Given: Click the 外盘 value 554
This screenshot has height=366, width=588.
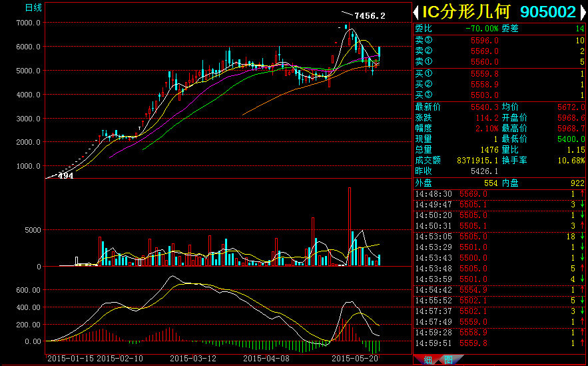Looking at the screenshot, I should 491,183.
